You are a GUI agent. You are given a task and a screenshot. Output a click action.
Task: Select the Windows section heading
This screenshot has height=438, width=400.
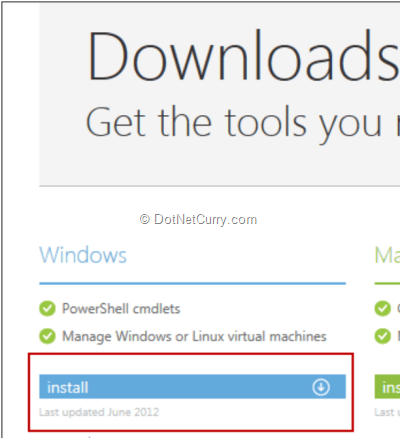(x=83, y=255)
